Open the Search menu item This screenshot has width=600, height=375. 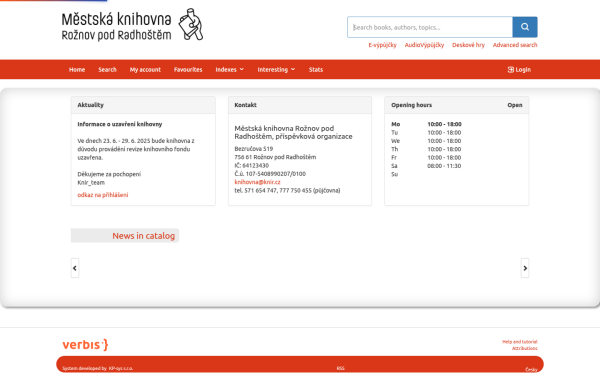[107, 70]
